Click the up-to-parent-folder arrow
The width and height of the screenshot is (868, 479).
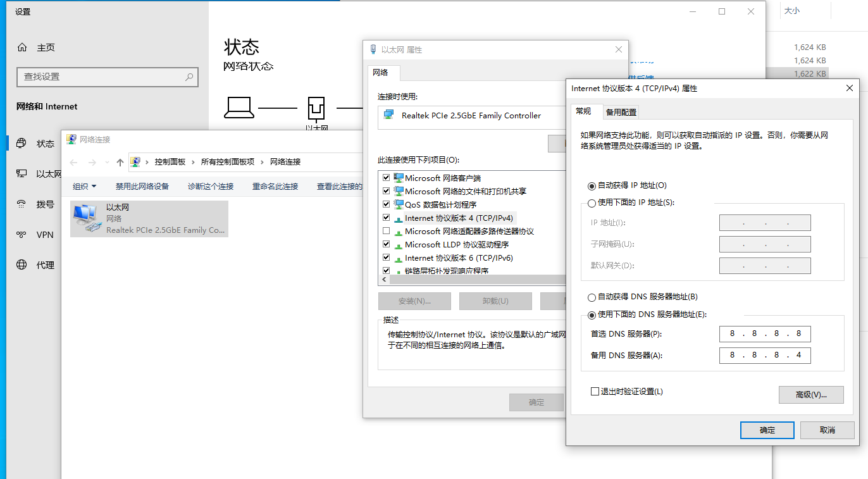point(120,162)
